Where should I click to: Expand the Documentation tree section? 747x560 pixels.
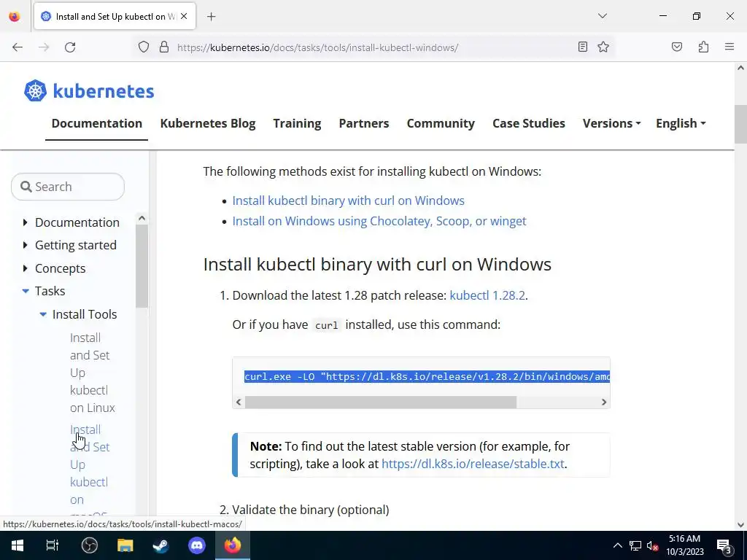pos(26,222)
